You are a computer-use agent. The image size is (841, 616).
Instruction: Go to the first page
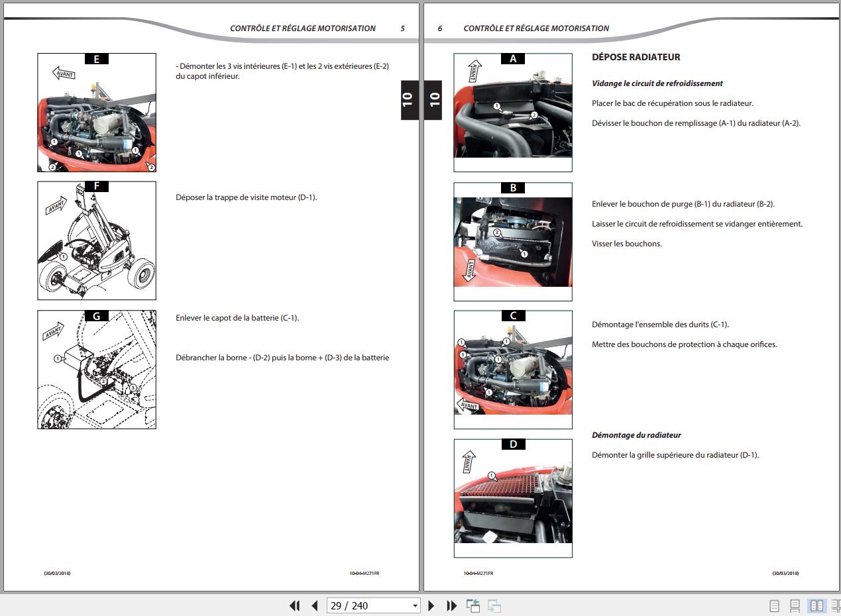[295, 605]
